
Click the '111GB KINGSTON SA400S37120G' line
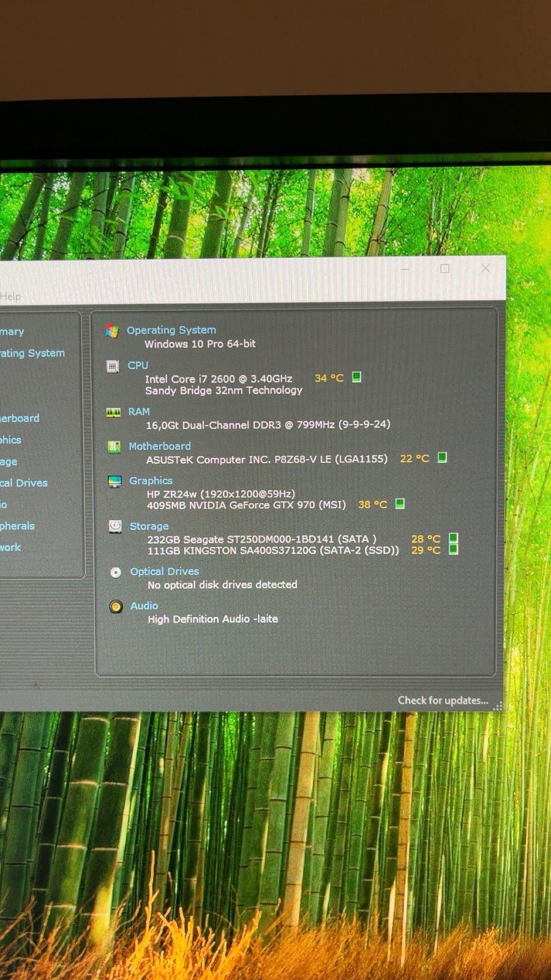pos(273,551)
